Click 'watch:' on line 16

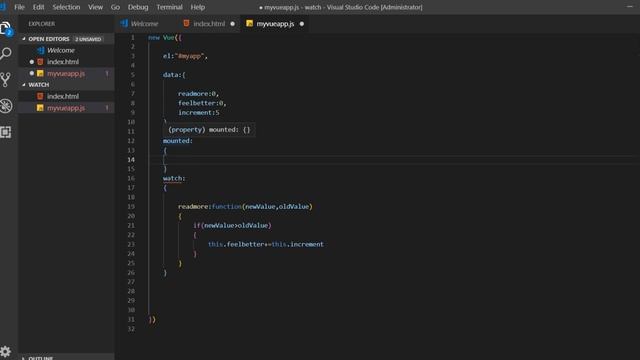click(x=174, y=178)
